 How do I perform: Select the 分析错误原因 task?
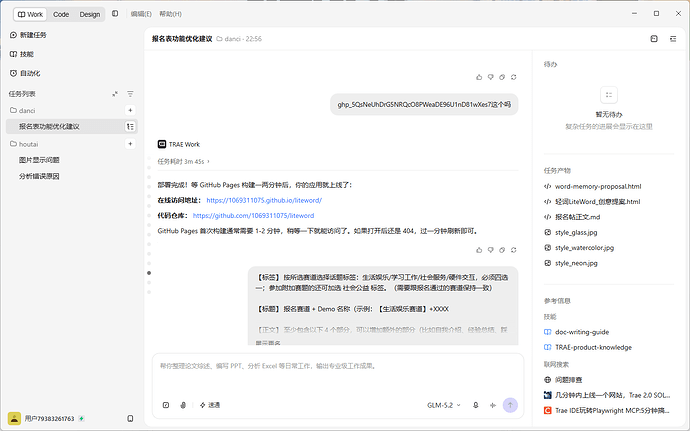click(x=39, y=176)
